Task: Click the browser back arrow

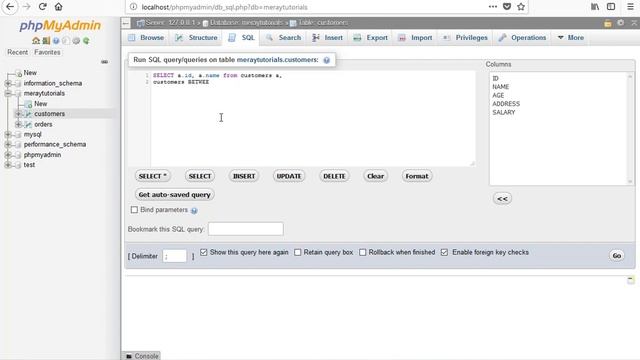Action: [x=10, y=7]
